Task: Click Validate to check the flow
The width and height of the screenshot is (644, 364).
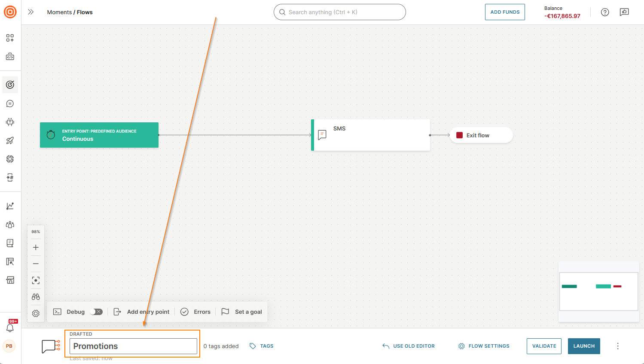Action: tap(544, 346)
